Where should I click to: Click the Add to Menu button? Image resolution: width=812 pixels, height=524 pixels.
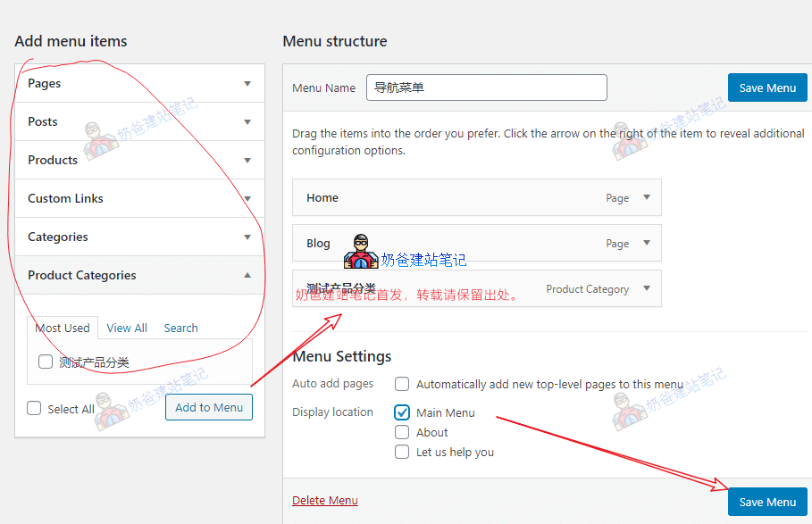(x=209, y=407)
